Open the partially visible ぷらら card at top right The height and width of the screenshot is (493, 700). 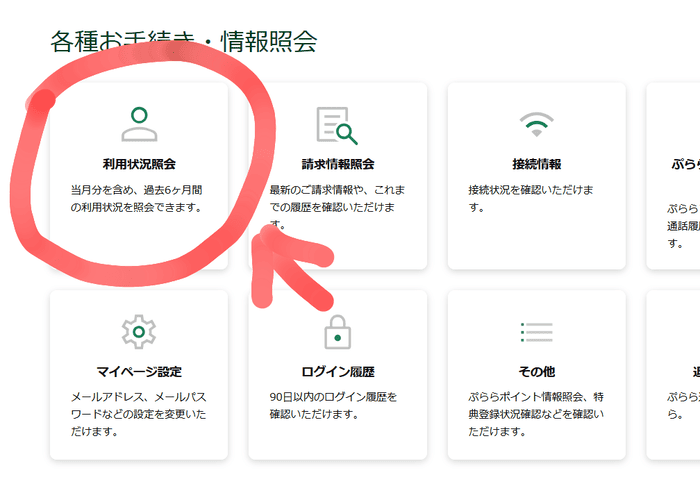click(x=673, y=176)
